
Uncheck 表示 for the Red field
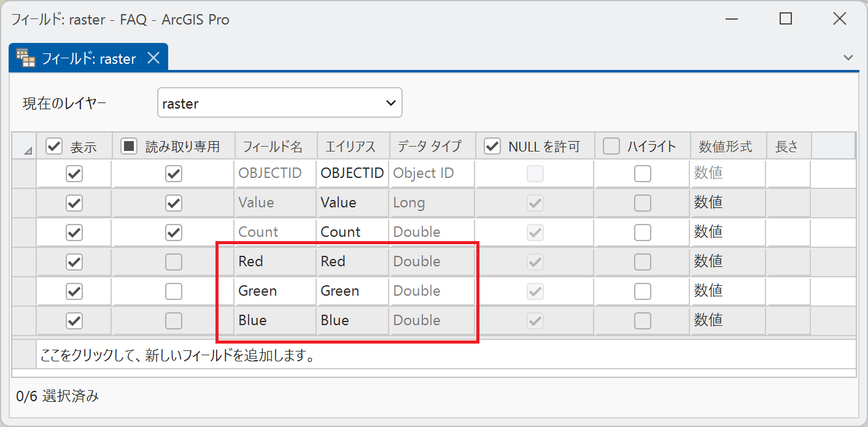74,262
